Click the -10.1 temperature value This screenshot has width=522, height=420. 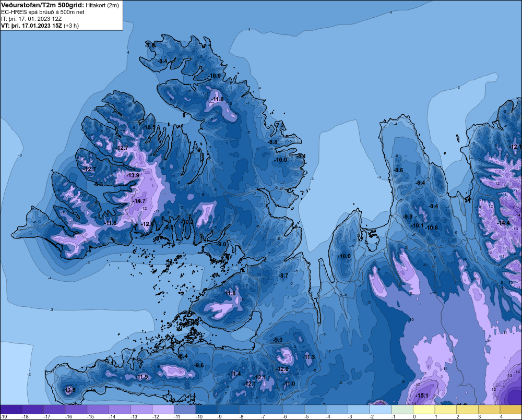417,225
